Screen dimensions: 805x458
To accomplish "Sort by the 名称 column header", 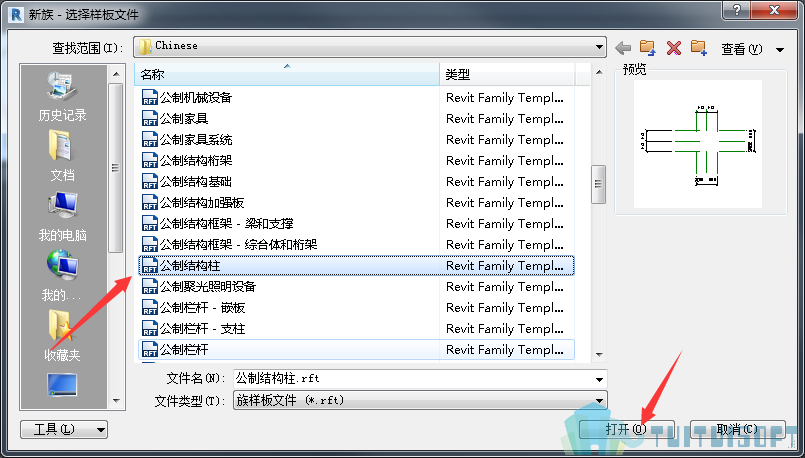I will (x=287, y=75).
